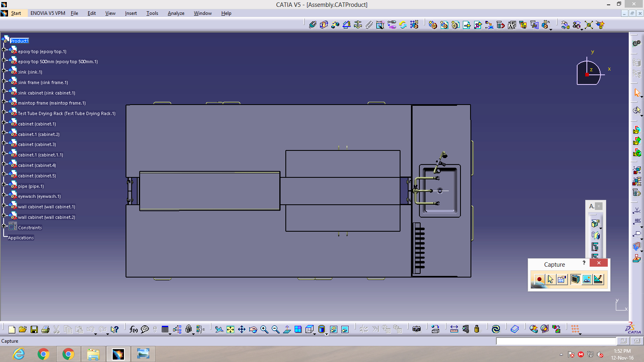Screen dimensions: 644x362
Task: Expand the Test Tube Drying Rack node
Action: (4, 112)
